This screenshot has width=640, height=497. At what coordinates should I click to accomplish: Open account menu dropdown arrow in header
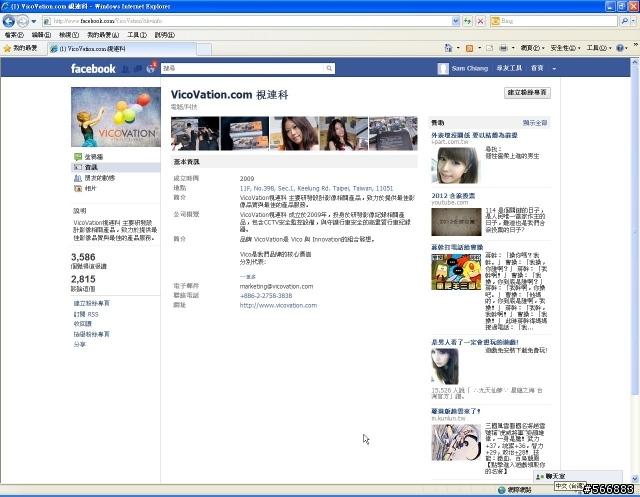554,69
